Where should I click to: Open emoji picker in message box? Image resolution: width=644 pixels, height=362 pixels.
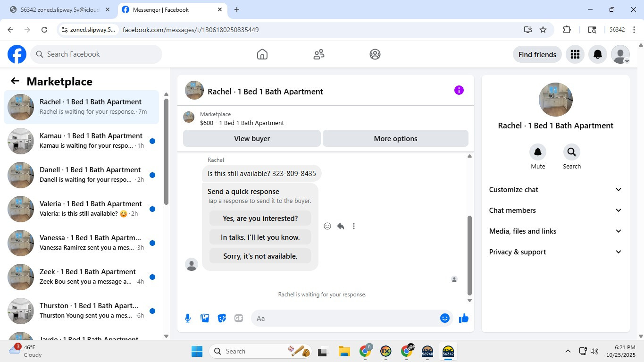point(444,318)
